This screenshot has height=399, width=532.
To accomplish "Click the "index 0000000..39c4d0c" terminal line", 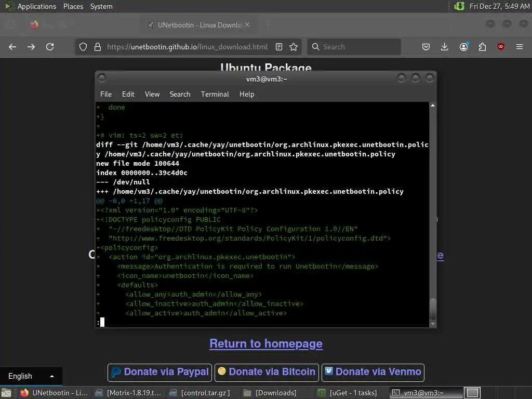I will (141, 172).
